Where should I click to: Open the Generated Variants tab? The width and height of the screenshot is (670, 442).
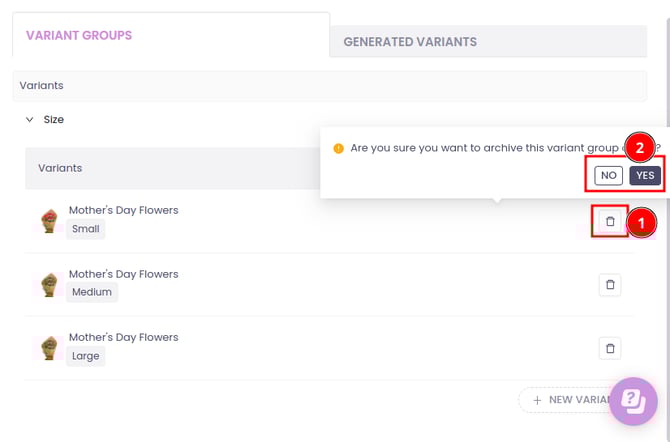pos(410,42)
